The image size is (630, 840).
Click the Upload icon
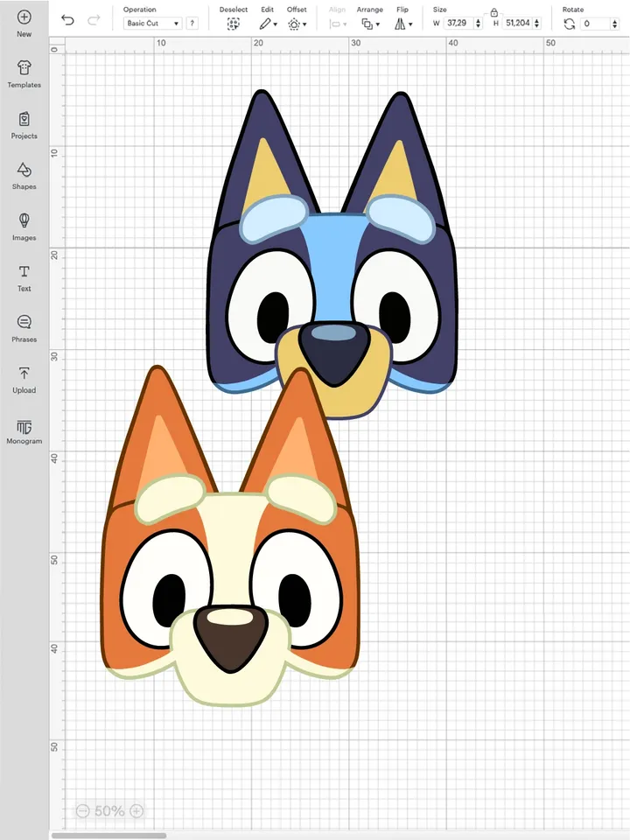point(24,374)
